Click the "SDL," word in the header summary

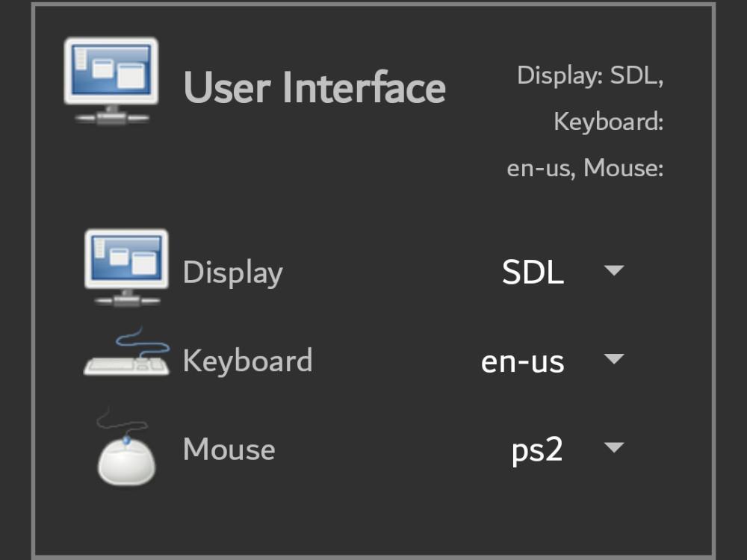coord(637,75)
